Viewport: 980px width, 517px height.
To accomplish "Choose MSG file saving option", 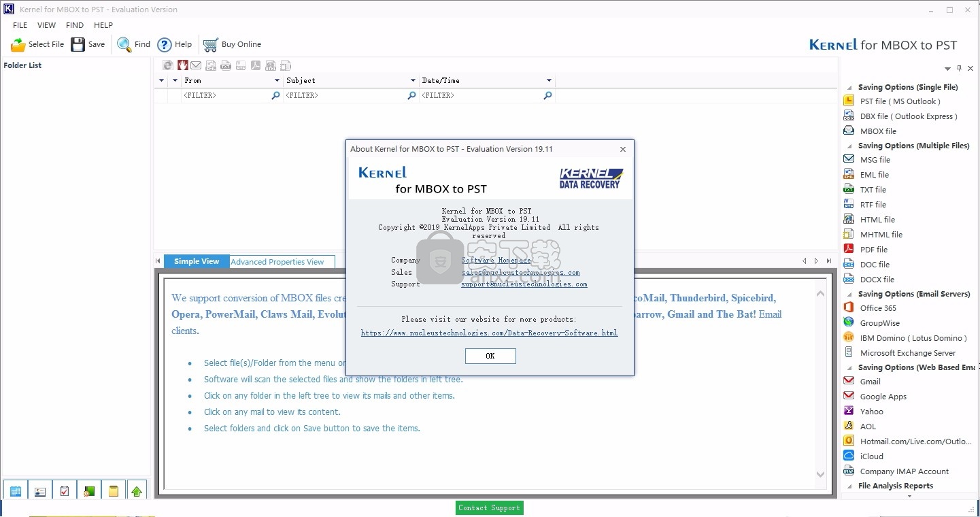I will tap(875, 160).
